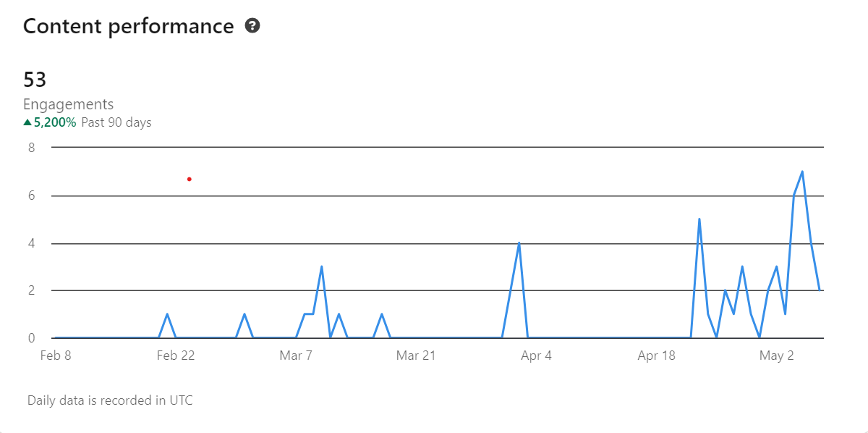
Task: Click the Content performance heading
Action: click(128, 26)
